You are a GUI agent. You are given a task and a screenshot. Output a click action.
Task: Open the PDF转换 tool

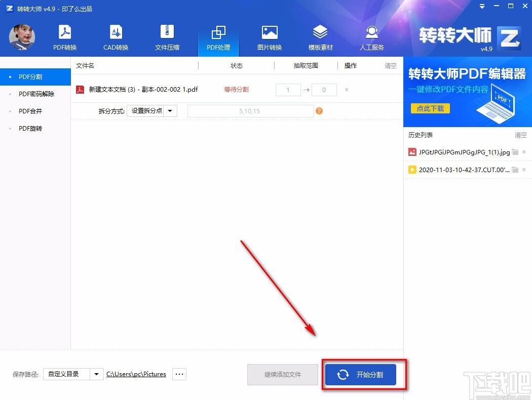[65, 37]
